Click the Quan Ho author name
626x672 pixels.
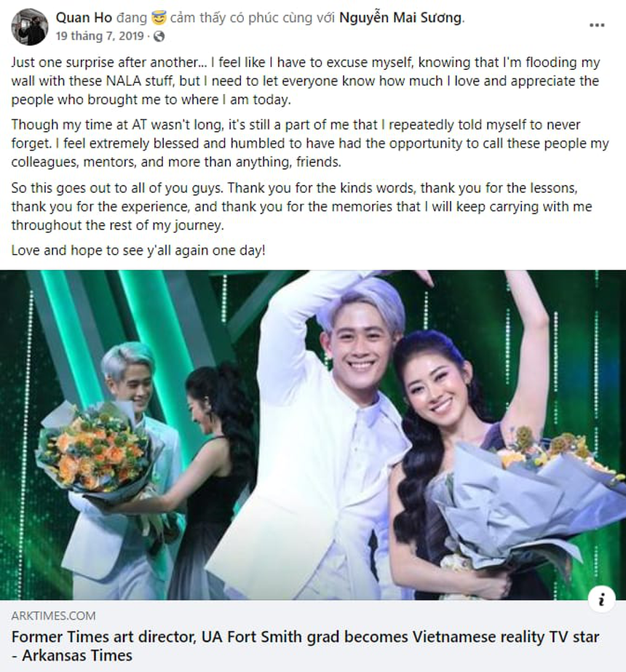[84, 17]
